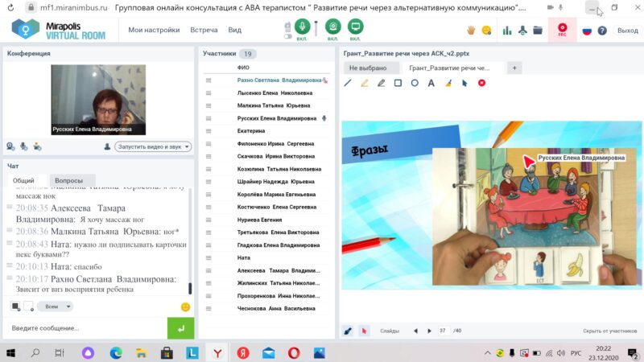This screenshot has width=644, height=362.
Task: Select the highlighter marker tool
Action: 365,84
